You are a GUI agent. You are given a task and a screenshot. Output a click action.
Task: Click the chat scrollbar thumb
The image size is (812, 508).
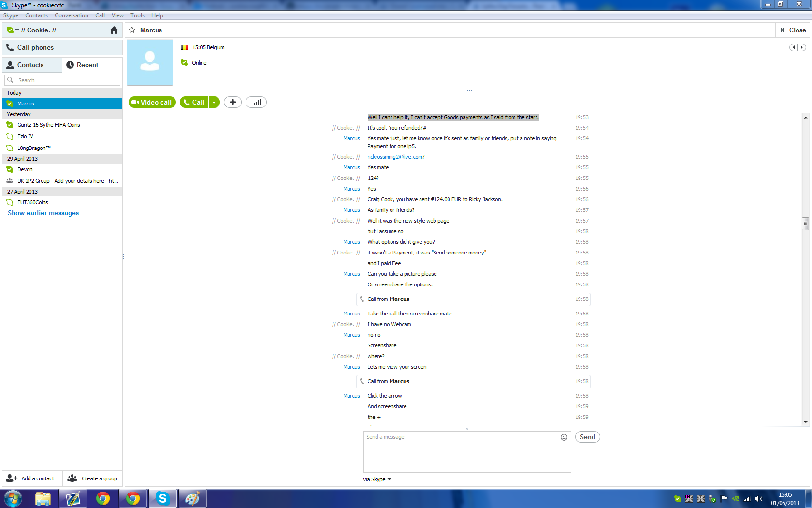805,224
